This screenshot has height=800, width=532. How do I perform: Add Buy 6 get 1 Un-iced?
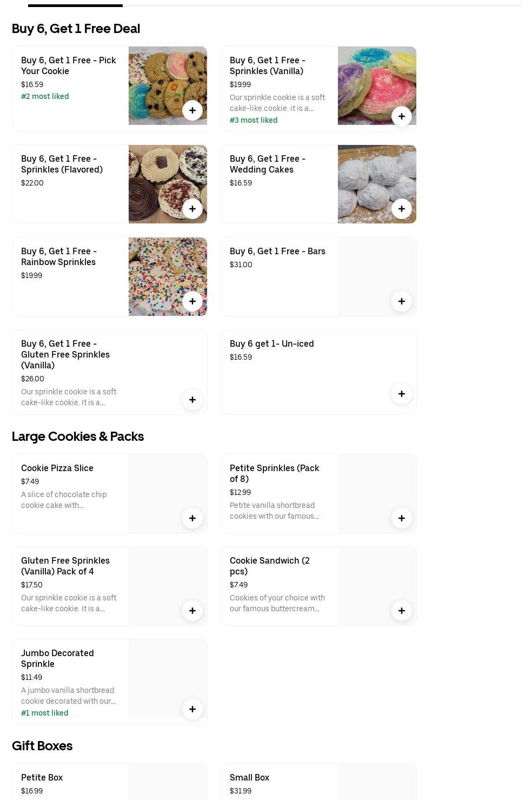click(x=401, y=394)
